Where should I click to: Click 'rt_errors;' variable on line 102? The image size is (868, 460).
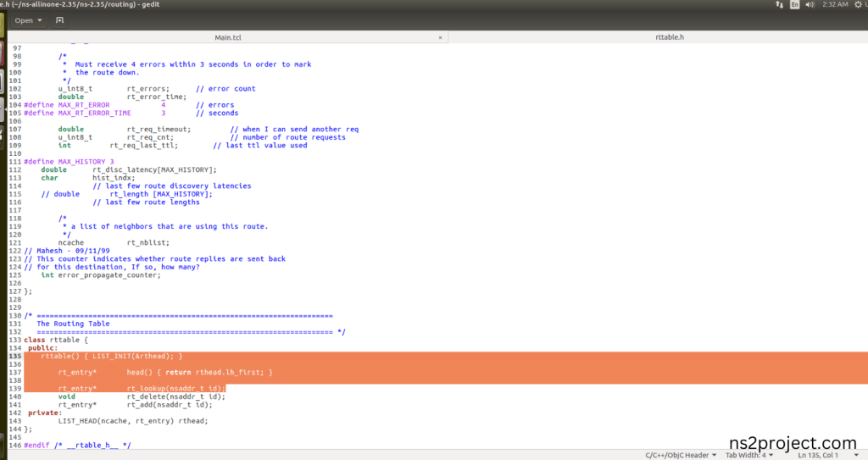147,89
